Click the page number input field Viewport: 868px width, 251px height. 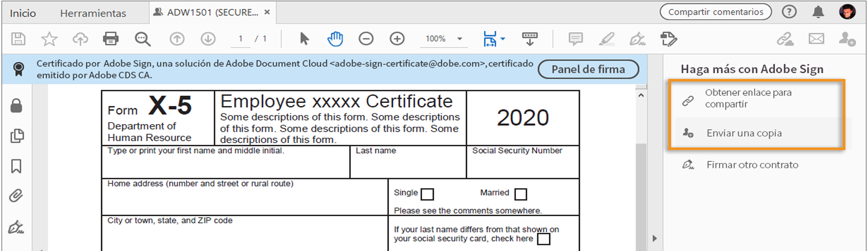pos(241,39)
